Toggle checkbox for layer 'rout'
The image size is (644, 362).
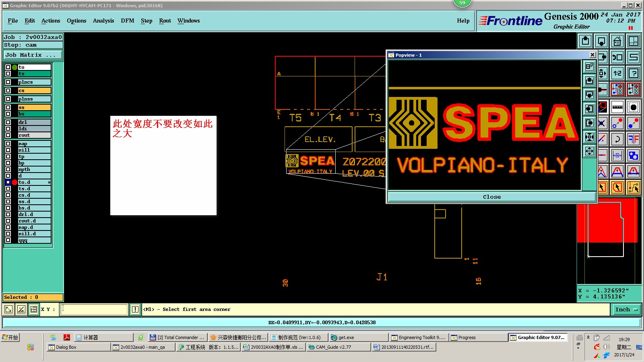pos(8,135)
